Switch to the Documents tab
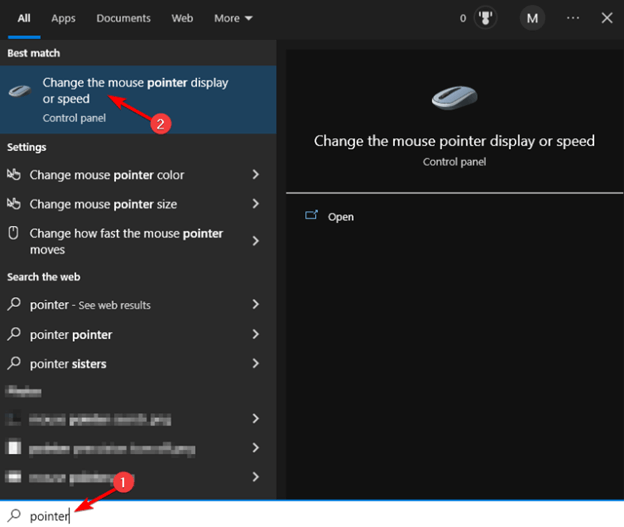 point(123,18)
